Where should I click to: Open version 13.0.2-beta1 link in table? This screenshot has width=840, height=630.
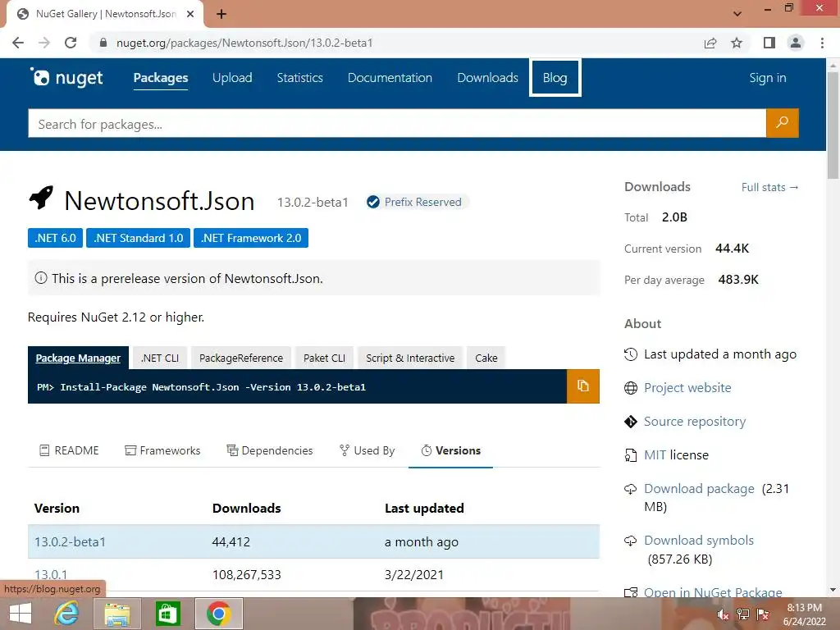(x=71, y=541)
